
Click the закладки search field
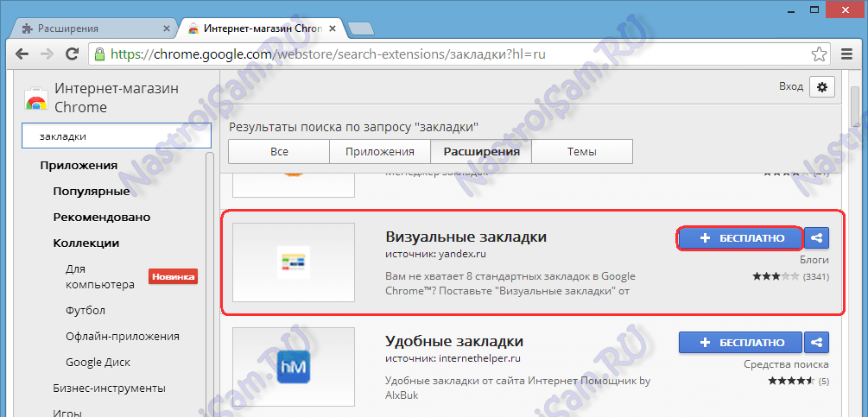coord(112,136)
